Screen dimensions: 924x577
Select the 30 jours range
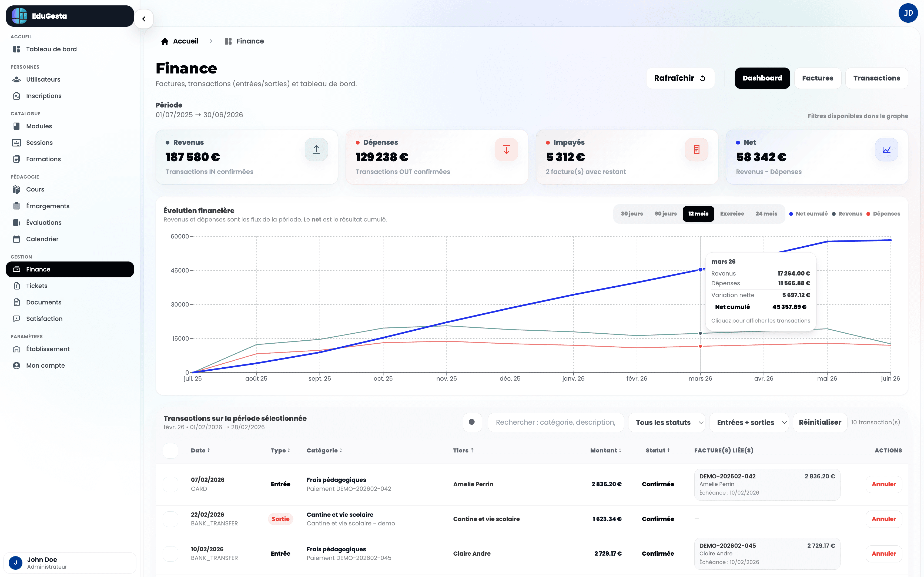pyautogui.click(x=632, y=214)
